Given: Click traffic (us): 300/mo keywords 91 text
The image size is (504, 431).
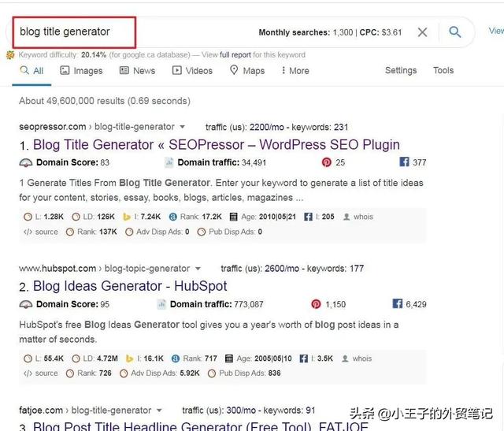Looking at the screenshot, I should (249, 411).
